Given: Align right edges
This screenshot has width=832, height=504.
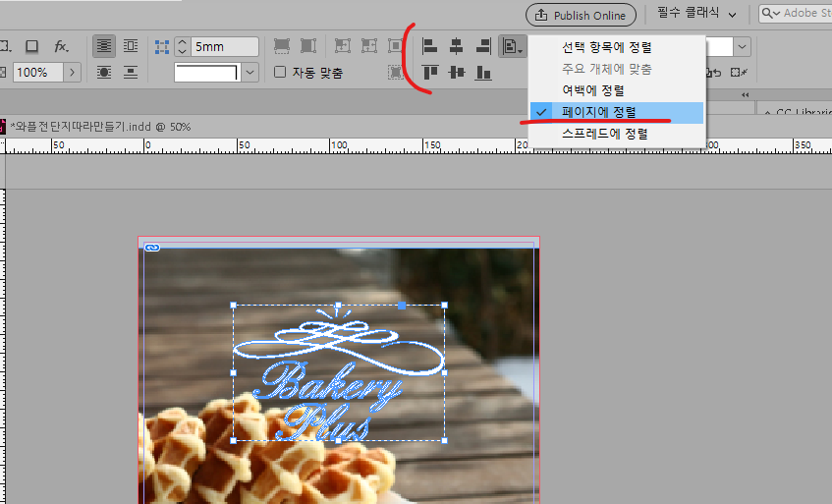Looking at the screenshot, I should click(483, 46).
